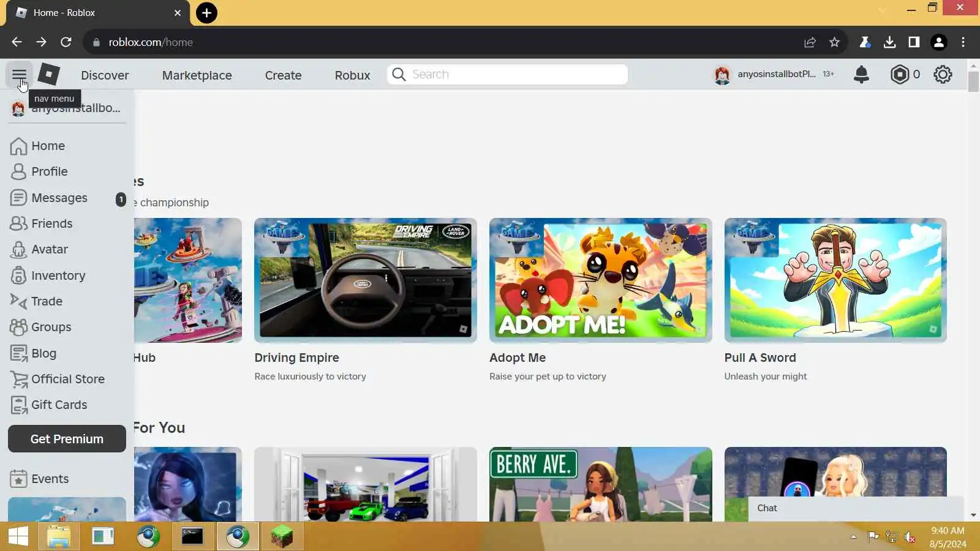Open the Avatar sidebar icon

(x=18, y=250)
